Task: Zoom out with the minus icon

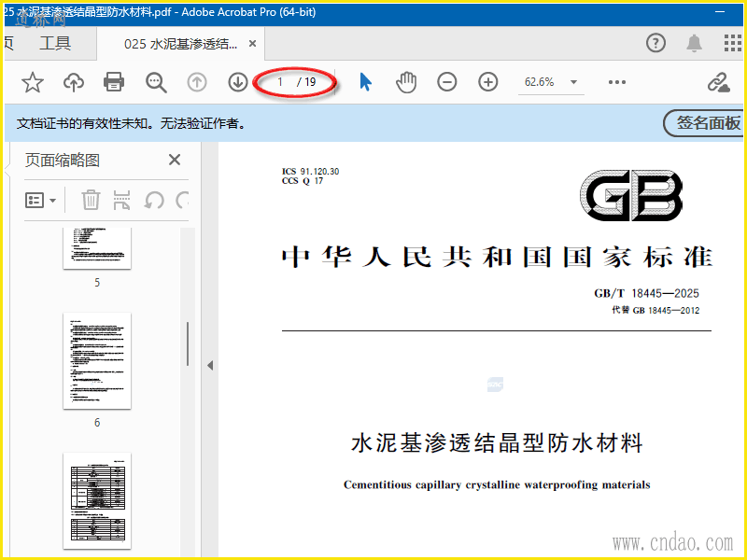Action: click(447, 82)
